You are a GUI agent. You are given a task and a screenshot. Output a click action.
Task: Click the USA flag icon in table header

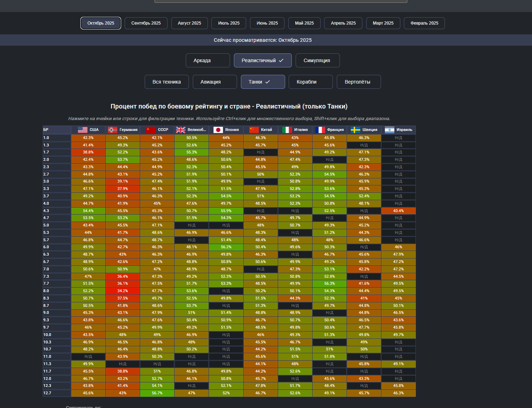tap(83, 130)
